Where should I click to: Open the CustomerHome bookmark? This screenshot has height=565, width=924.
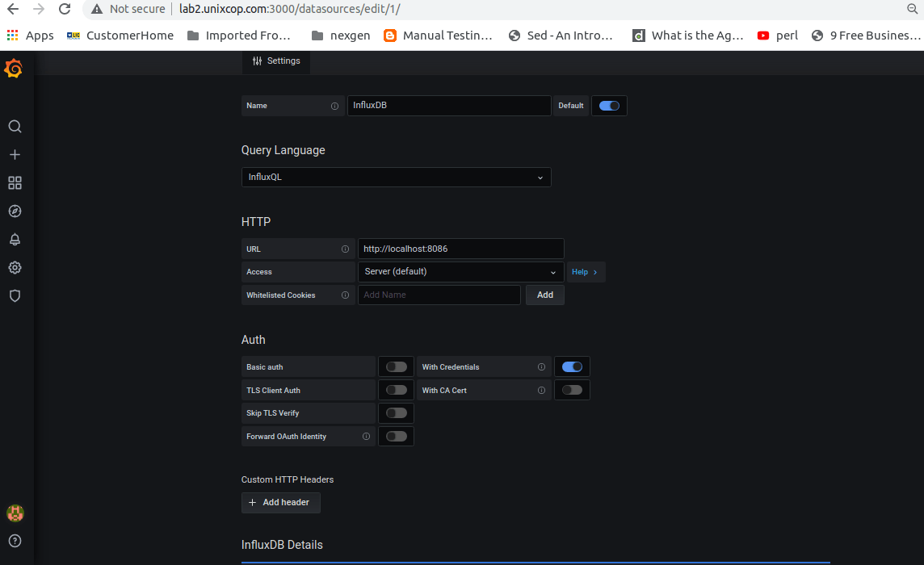point(120,36)
